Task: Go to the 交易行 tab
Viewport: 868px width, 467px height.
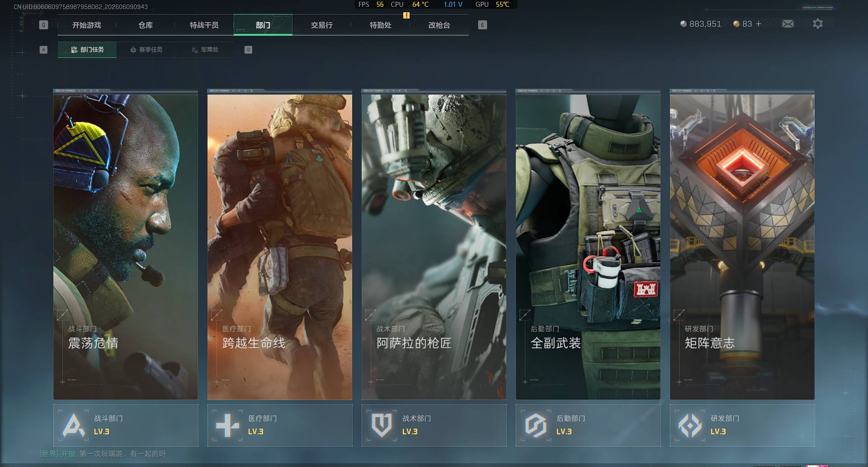Action: (322, 25)
